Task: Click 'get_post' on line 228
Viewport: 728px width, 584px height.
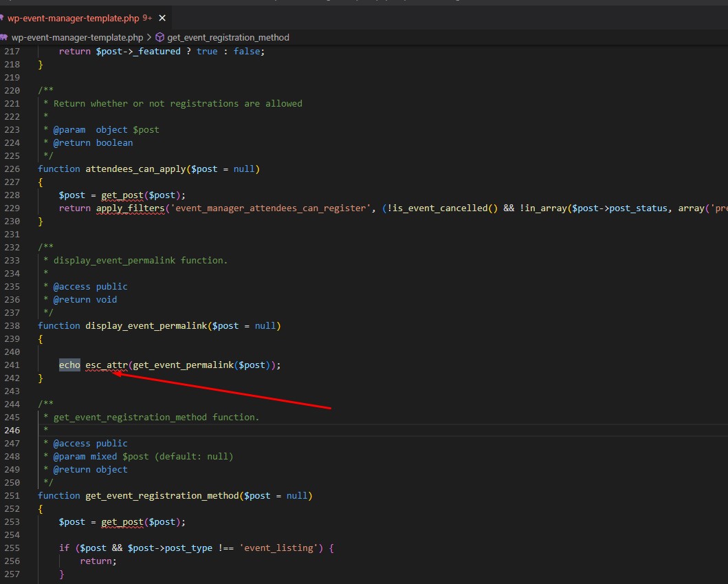Action: coord(122,195)
